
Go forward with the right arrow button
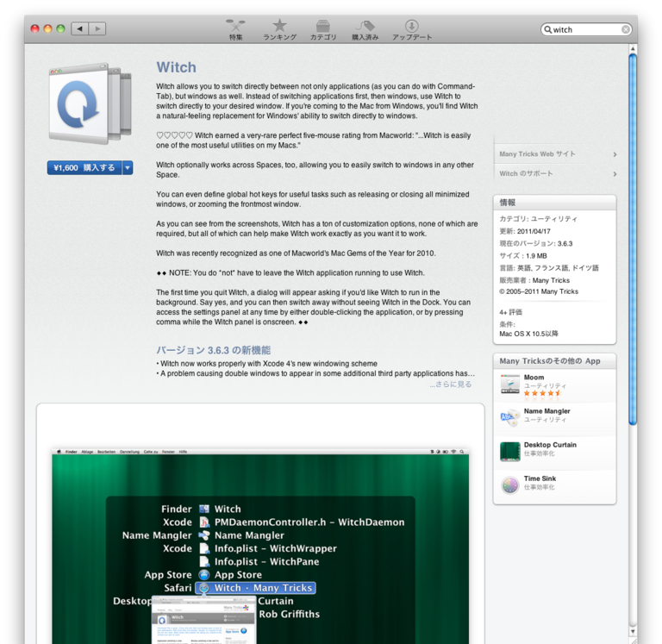[x=97, y=28]
